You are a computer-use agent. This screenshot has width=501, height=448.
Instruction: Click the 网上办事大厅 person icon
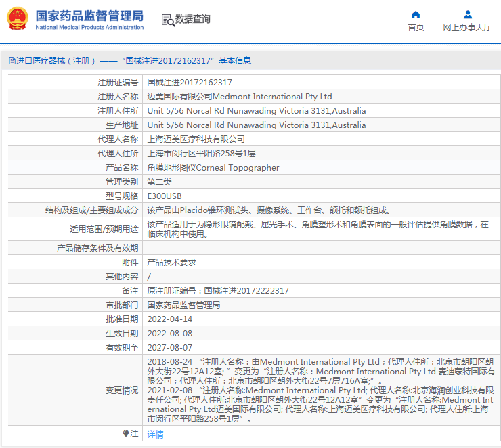(x=467, y=14)
